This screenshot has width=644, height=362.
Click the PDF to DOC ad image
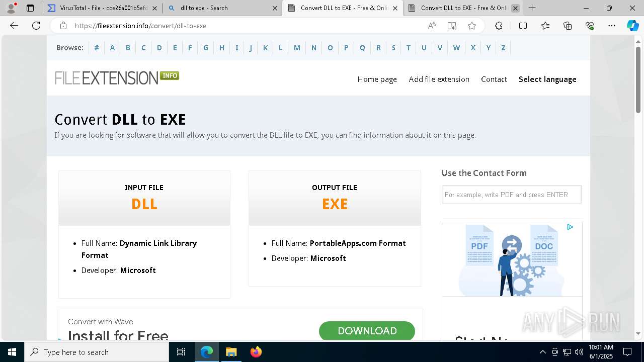[512, 260]
